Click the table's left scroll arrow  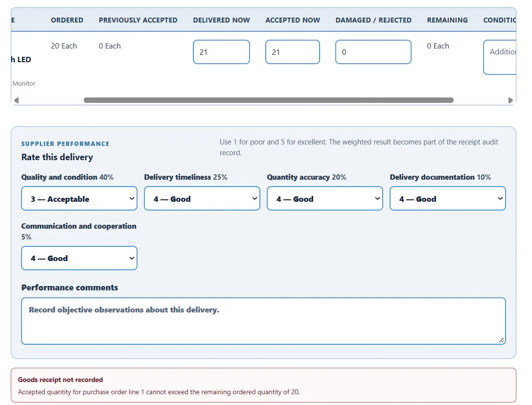coord(16,100)
